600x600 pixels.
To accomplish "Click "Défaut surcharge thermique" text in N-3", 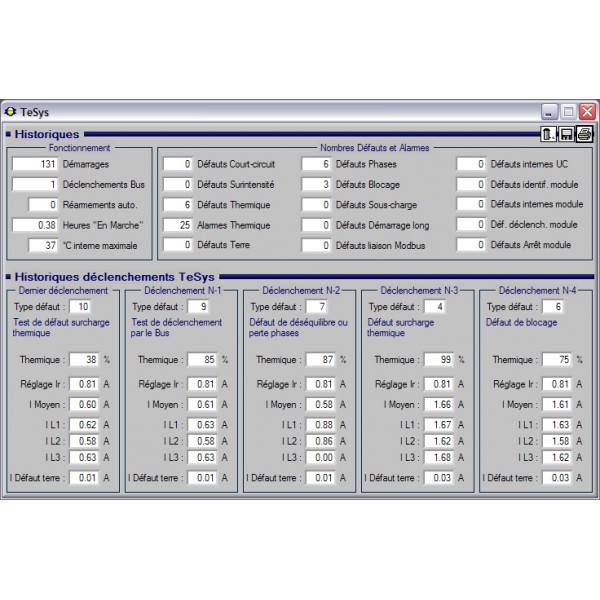I will pyautogui.click(x=401, y=328).
